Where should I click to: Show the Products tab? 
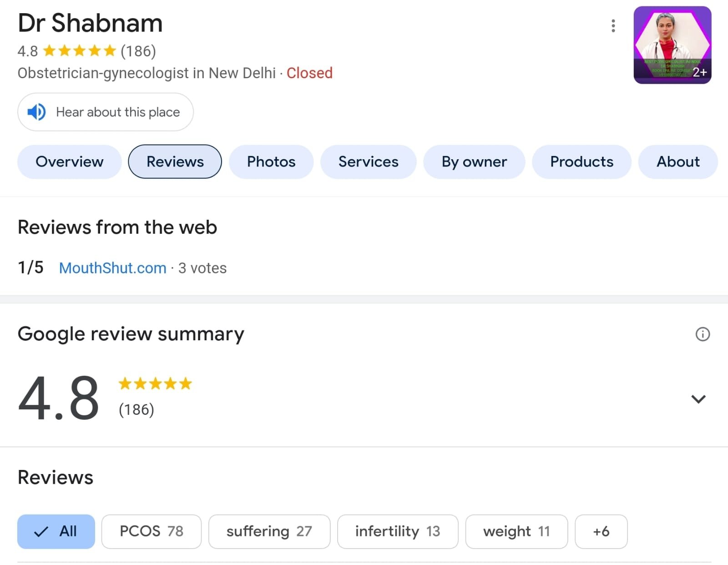tap(581, 162)
